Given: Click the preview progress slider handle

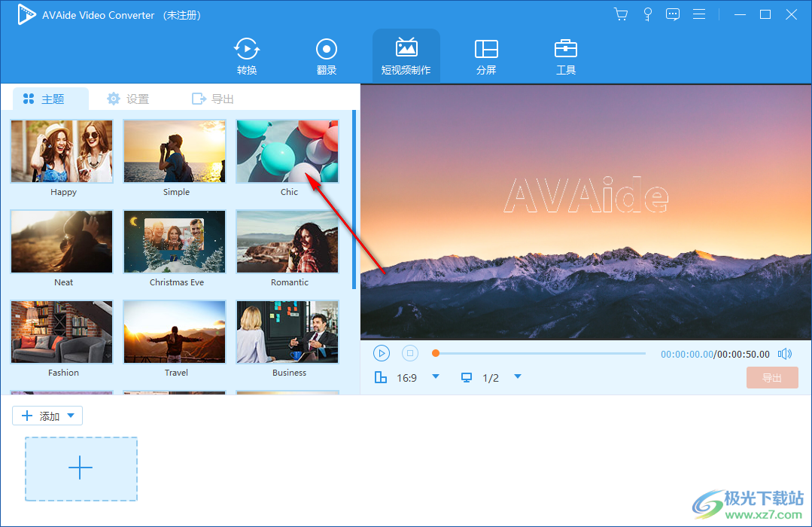Looking at the screenshot, I should pyautogui.click(x=436, y=353).
